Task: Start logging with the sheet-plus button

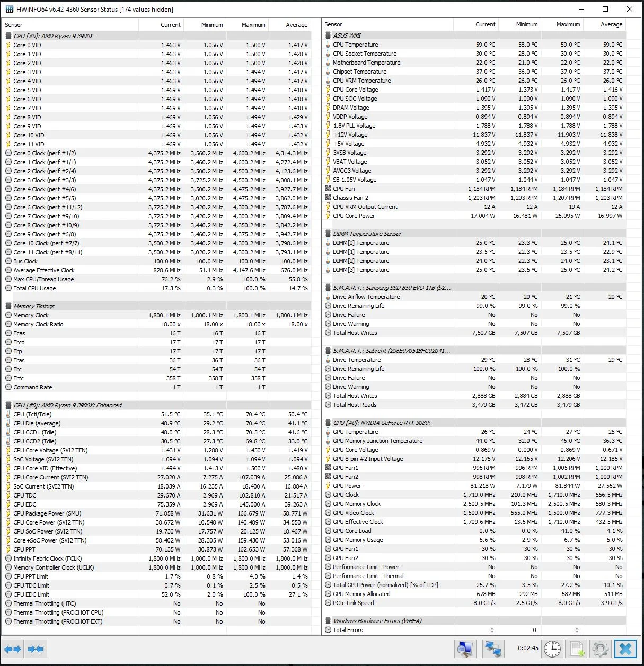Action: 577,649
